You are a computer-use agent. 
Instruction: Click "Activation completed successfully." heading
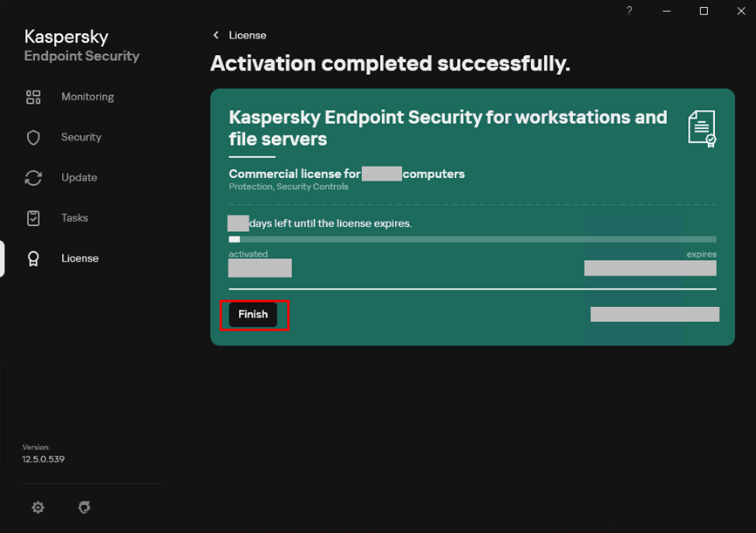click(390, 63)
